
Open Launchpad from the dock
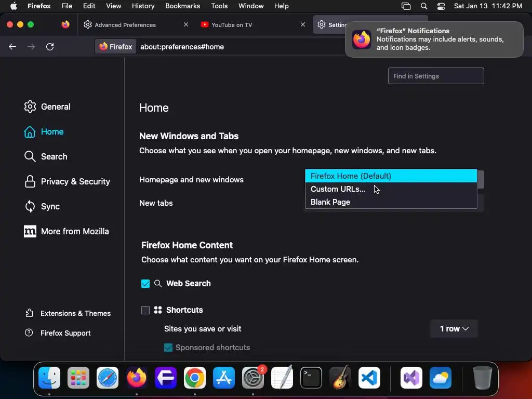point(78,378)
